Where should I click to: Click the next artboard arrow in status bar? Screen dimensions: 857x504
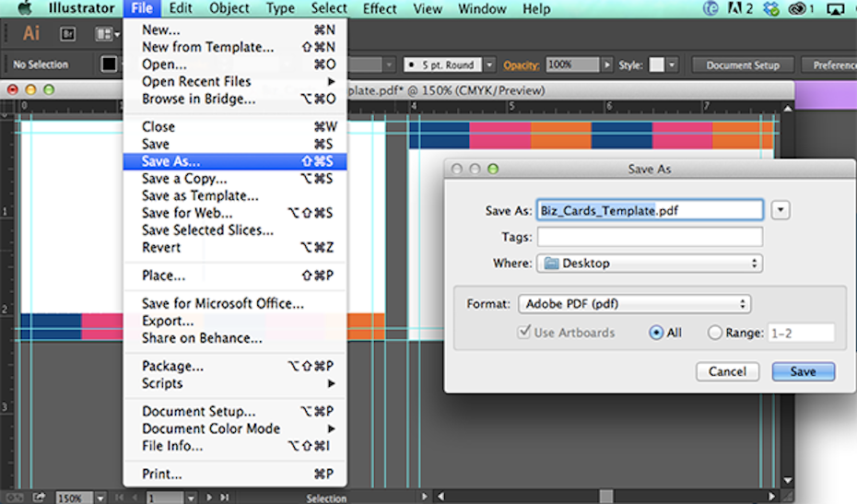coord(209,498)
